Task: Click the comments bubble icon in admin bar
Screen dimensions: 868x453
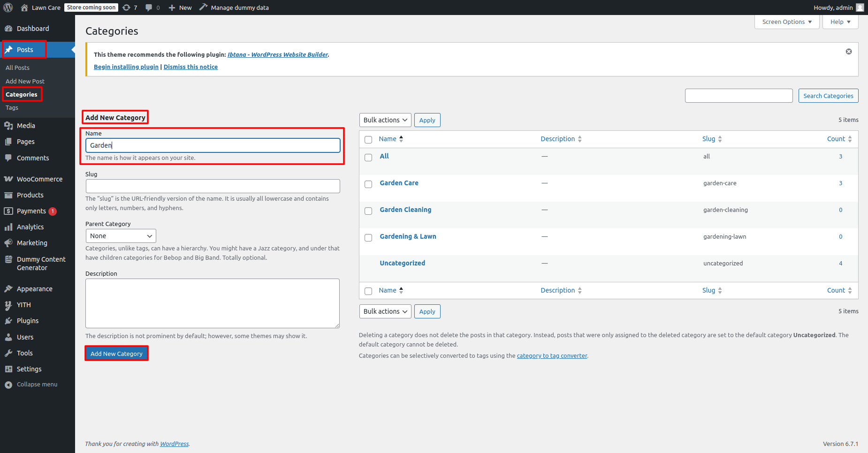Action: [x=149, y=8]
